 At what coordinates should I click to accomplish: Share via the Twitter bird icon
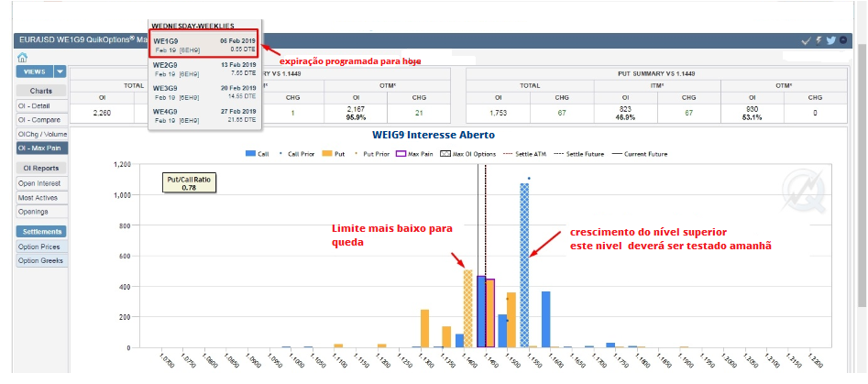click(830, 40)
